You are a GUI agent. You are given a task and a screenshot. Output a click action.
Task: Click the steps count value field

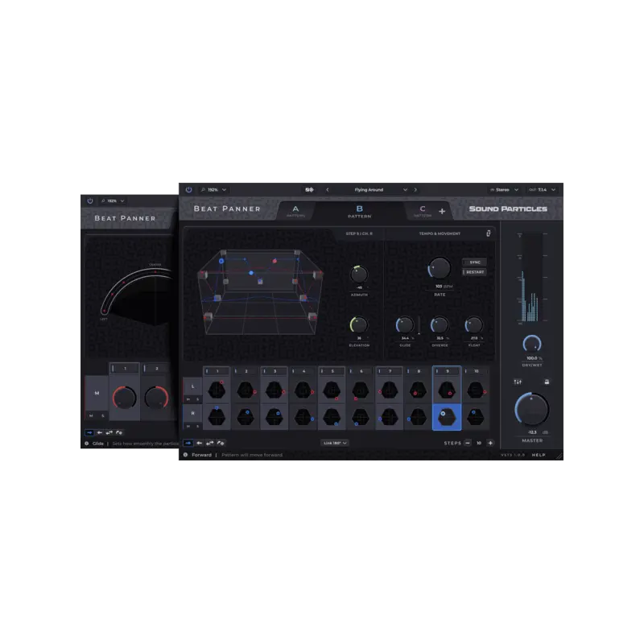[x=479, y=443]
